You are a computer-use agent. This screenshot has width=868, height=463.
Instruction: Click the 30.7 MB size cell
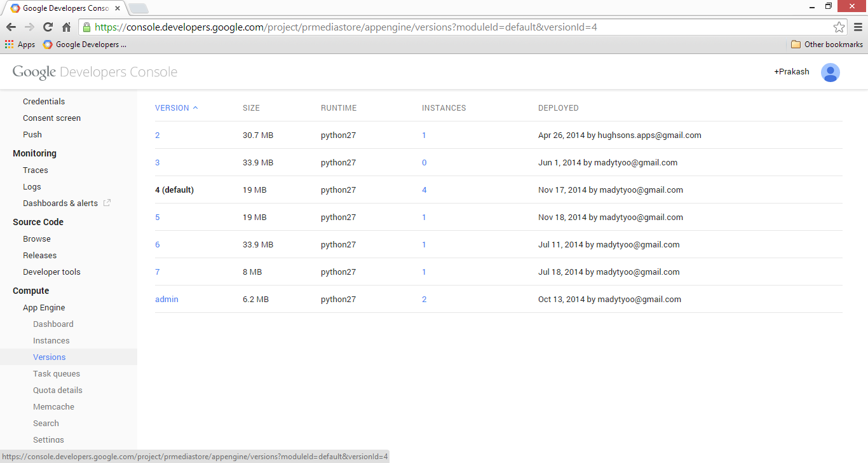coord(258,135)
